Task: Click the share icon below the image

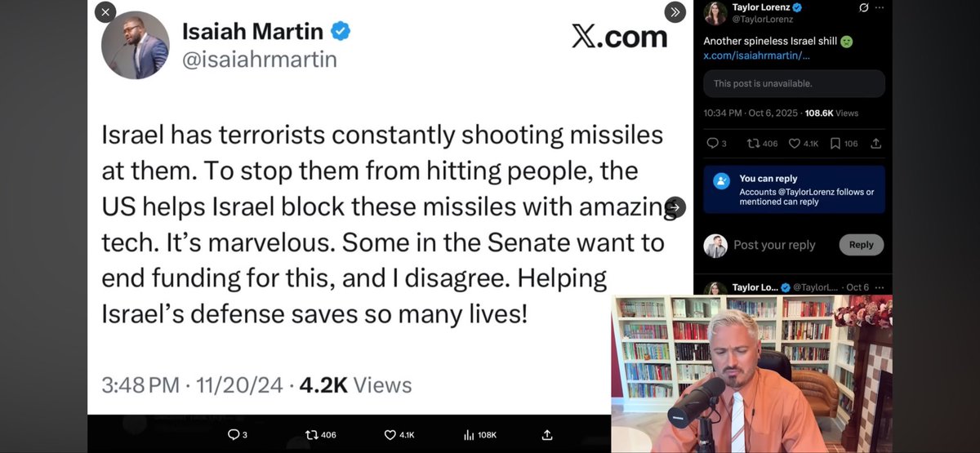Action: tap(547, 435)
